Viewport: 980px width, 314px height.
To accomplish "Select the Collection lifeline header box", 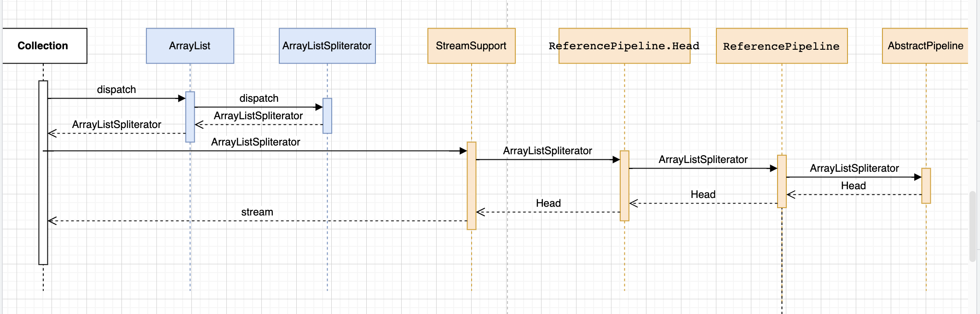I will pos(45,46).
